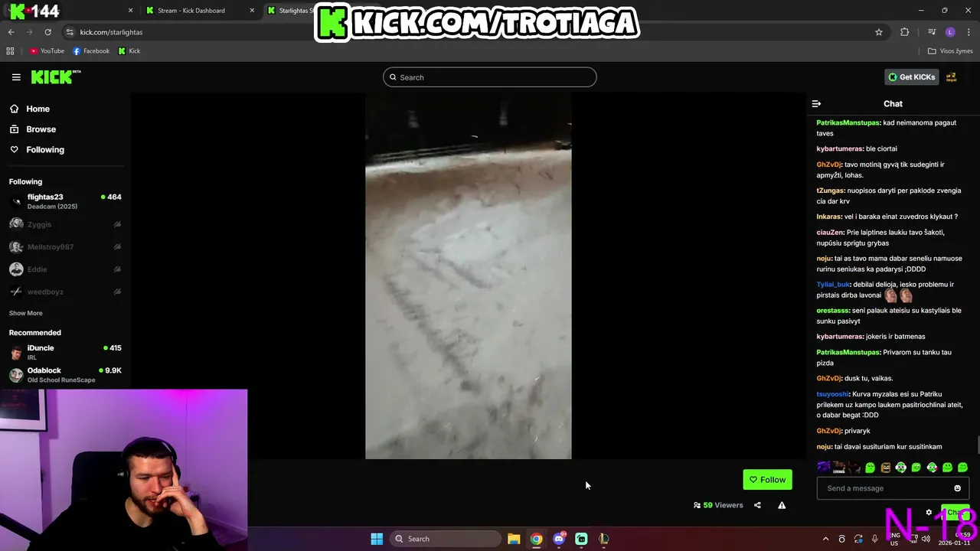The height and width of the screenshot is (551, 980).
Task: Open the Windows Start menu
Action: pos(377,539)
